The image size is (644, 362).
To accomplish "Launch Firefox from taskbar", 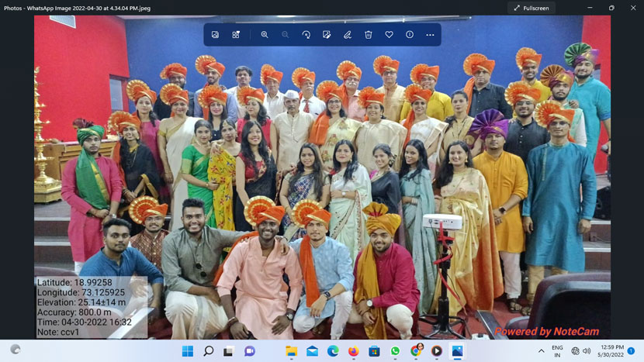I will pos(353,351).
